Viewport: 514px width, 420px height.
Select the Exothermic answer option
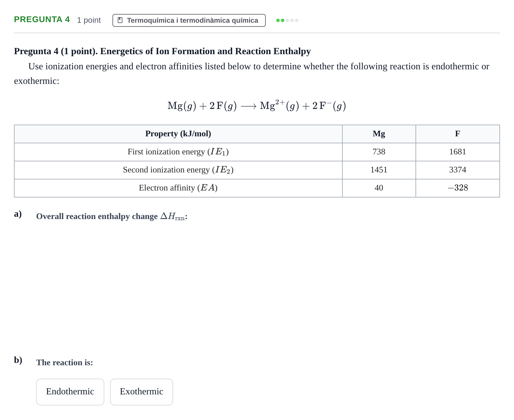point(142,392)
